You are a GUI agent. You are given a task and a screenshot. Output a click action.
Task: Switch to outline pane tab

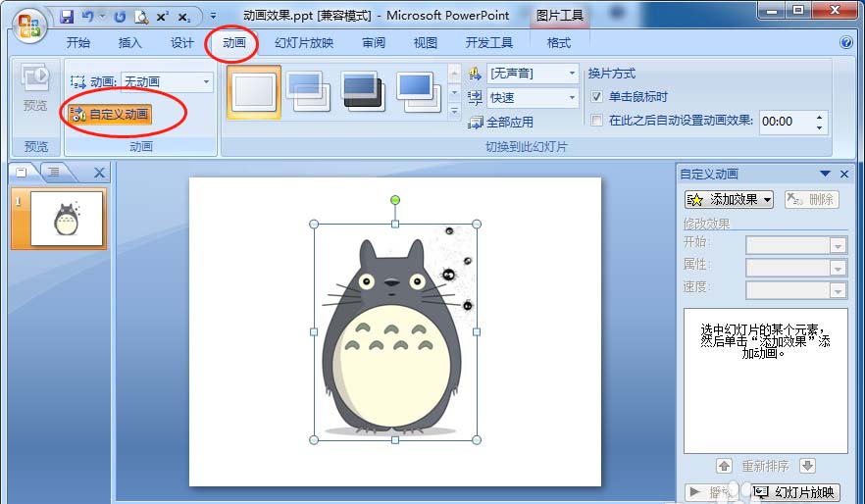click(x=54, y=173)
